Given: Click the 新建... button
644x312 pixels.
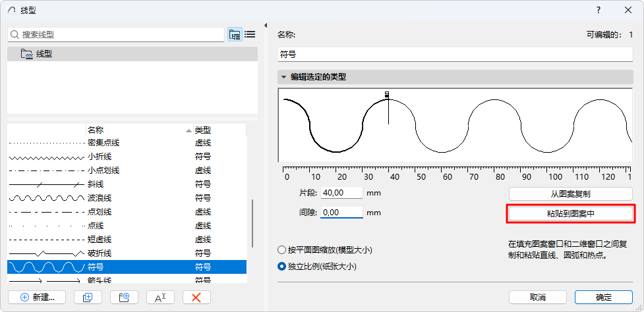Looking at the screenshot, I should pos(37,298).
